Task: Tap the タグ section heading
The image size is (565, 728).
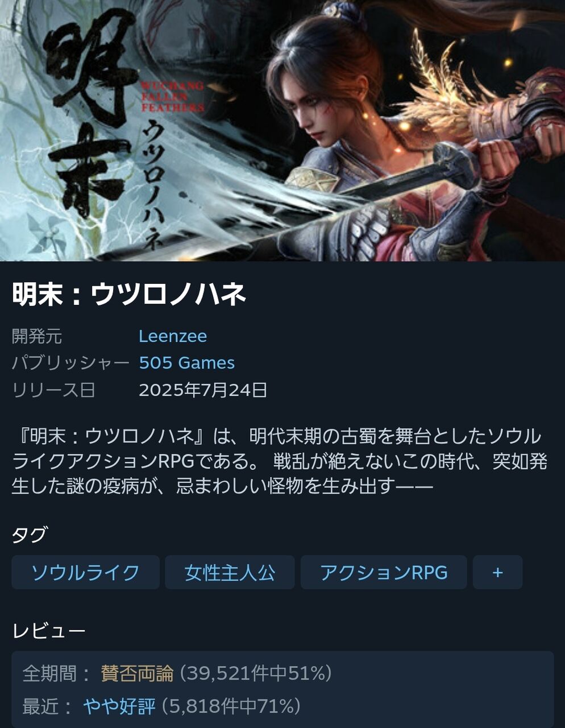Action: (x=30, y=535)
